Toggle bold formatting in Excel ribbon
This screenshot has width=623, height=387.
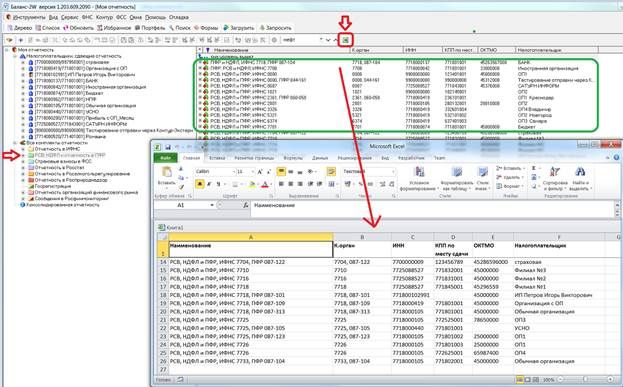click(199, 184)
